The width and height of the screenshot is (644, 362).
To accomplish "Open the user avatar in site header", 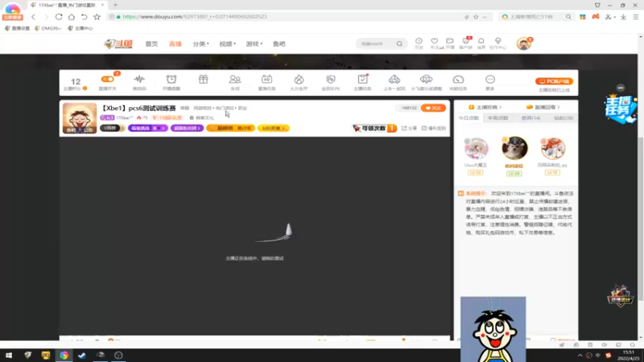I will pyautogui.click(x=524, y=43).
